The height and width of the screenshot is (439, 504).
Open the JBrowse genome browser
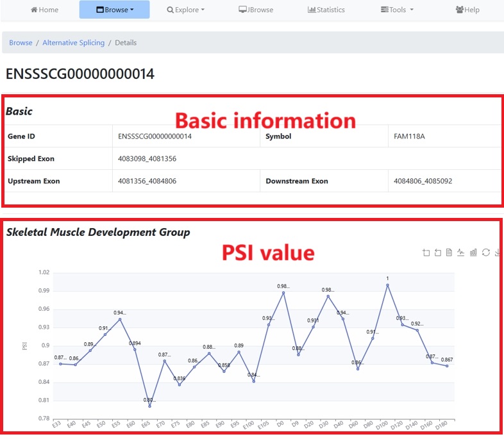256,10
